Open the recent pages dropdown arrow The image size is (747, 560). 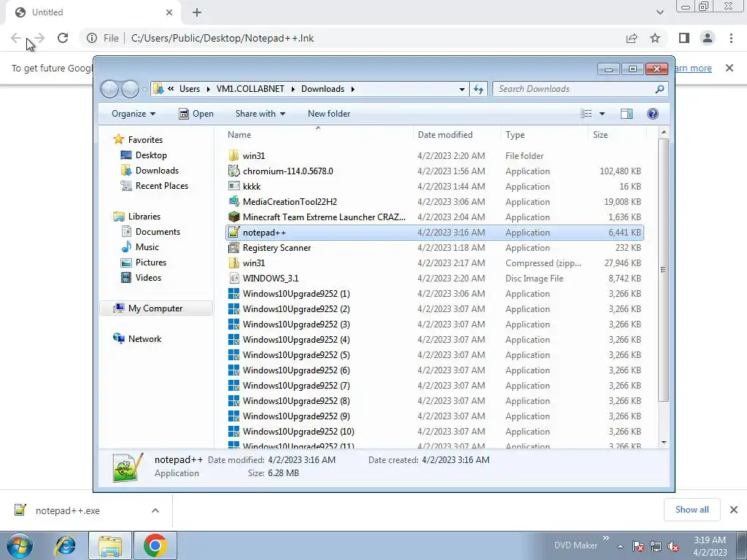(145, 89)
